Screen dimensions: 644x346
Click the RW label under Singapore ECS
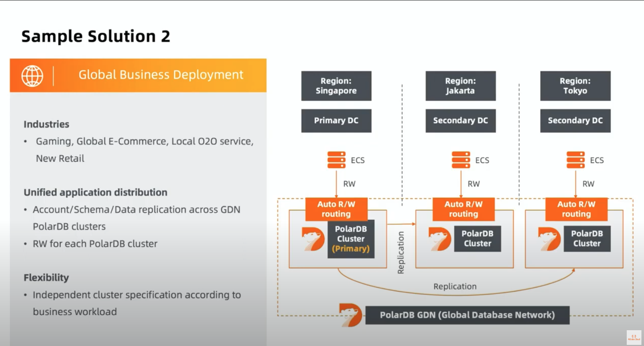click(349, 184)
